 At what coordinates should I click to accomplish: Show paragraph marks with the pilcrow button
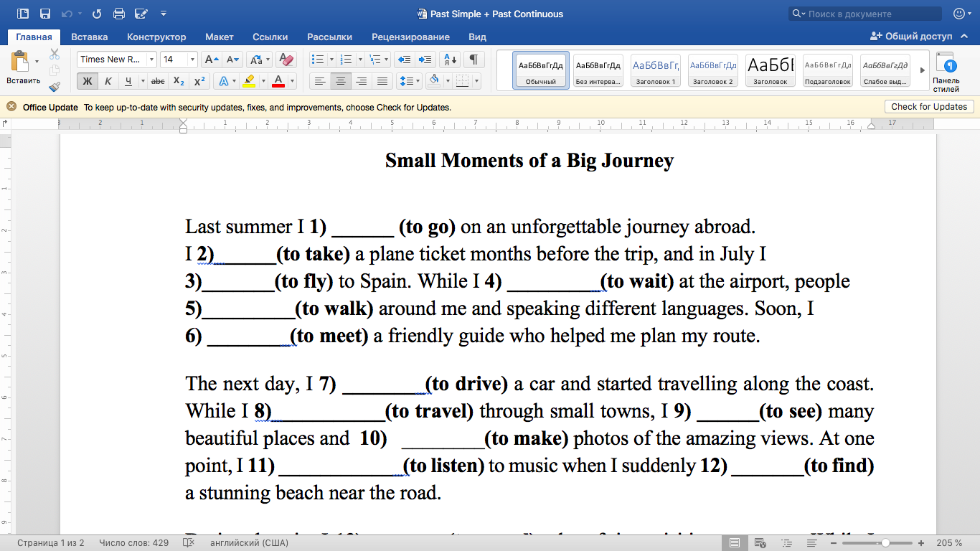473,60
